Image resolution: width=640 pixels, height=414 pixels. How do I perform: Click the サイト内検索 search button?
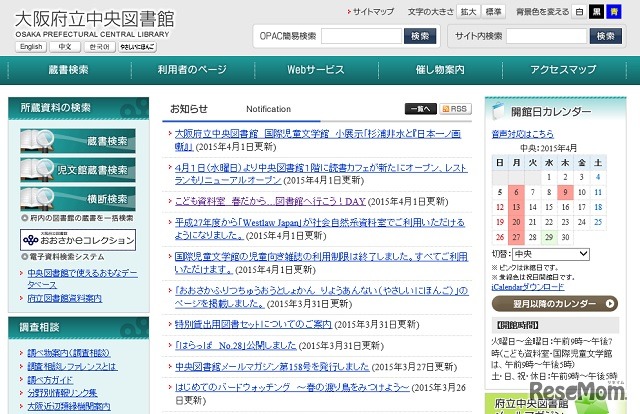606,36
